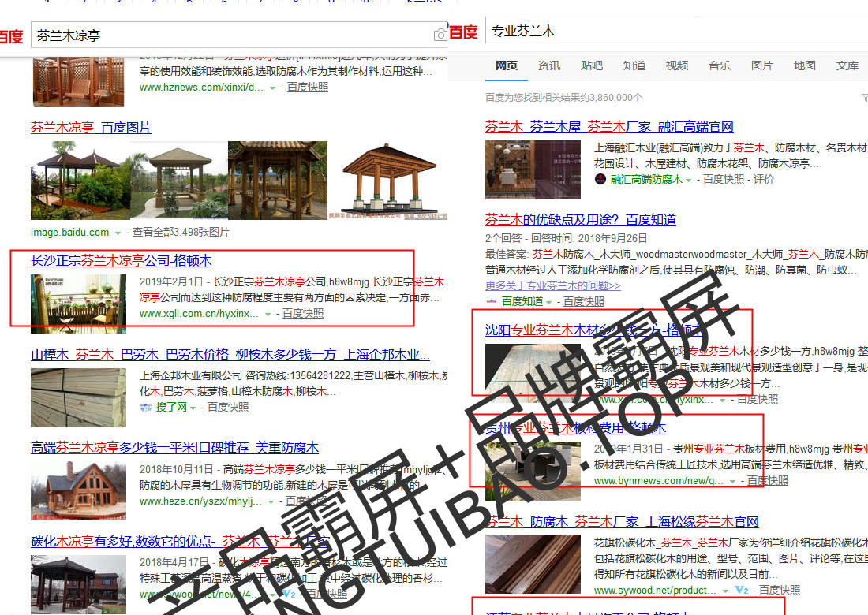Open the dropdown arrow after www.hznews.com/xinxi
Viewport: 868px width, 615px height.
(272, 88)
